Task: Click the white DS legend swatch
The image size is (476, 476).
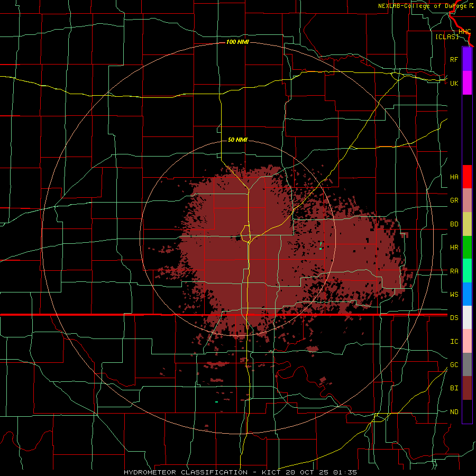Action: (x=467, y=317)
